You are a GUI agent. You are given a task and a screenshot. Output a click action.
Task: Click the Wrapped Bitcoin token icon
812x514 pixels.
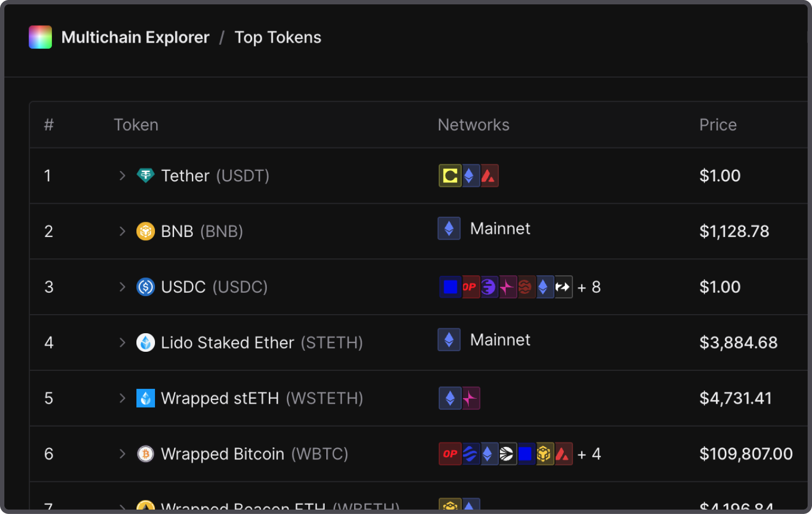pos(145,454)
